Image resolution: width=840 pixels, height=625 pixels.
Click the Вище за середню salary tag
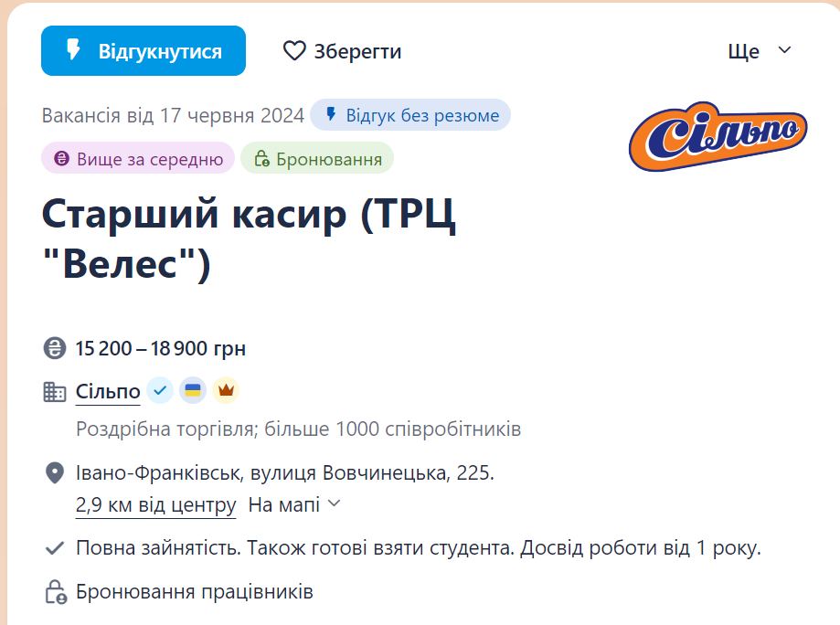(x=138, y=158)
